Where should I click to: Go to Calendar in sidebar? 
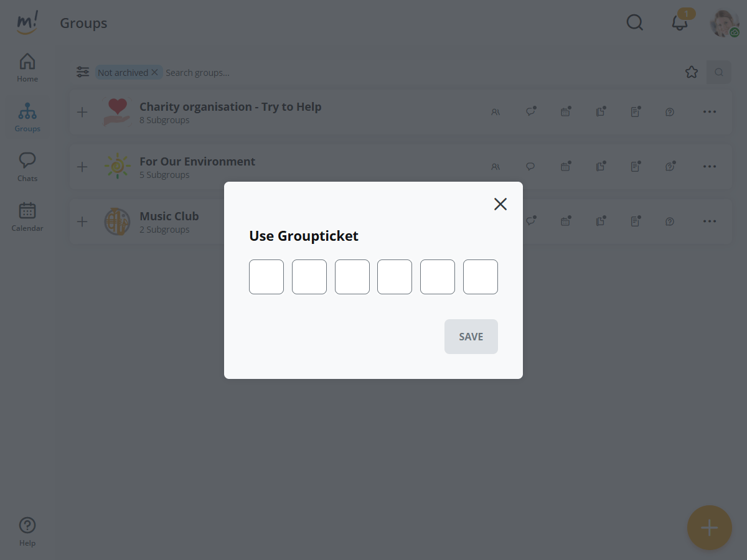click(27, 217)
